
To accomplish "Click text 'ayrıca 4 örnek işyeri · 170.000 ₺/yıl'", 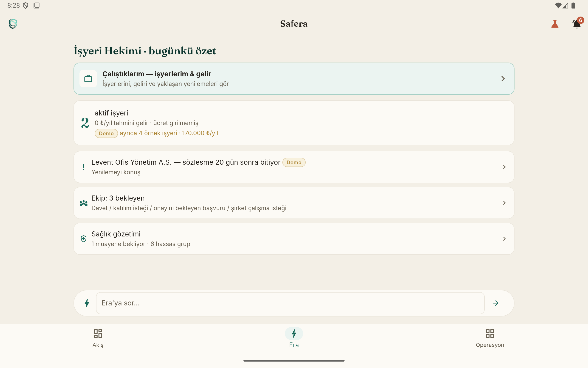I will 169,133.
